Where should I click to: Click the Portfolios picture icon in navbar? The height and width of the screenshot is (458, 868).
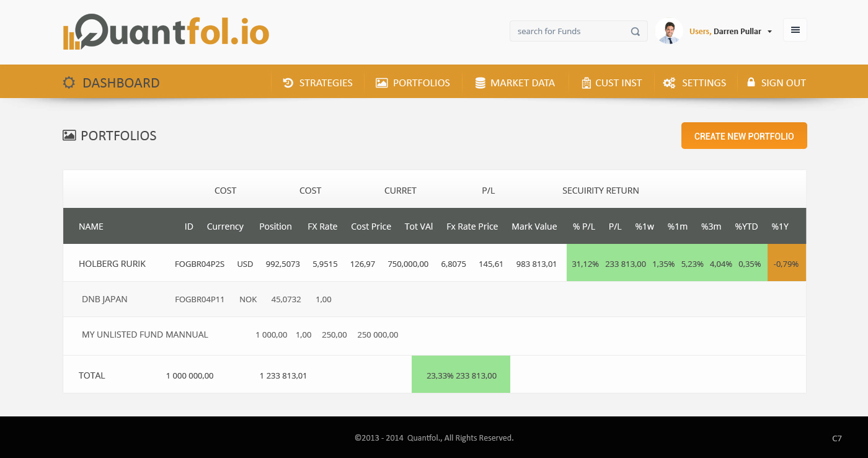tap(382, 83)
